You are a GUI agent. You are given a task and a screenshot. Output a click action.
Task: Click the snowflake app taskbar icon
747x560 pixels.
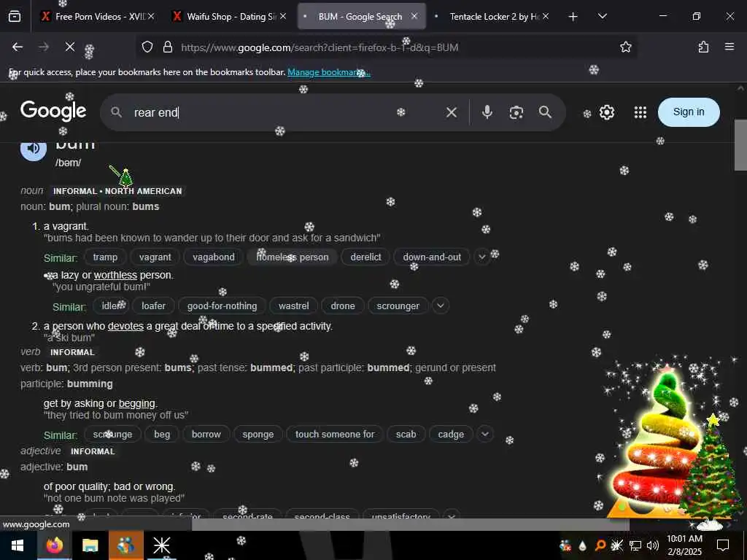[x=161, y=545]
